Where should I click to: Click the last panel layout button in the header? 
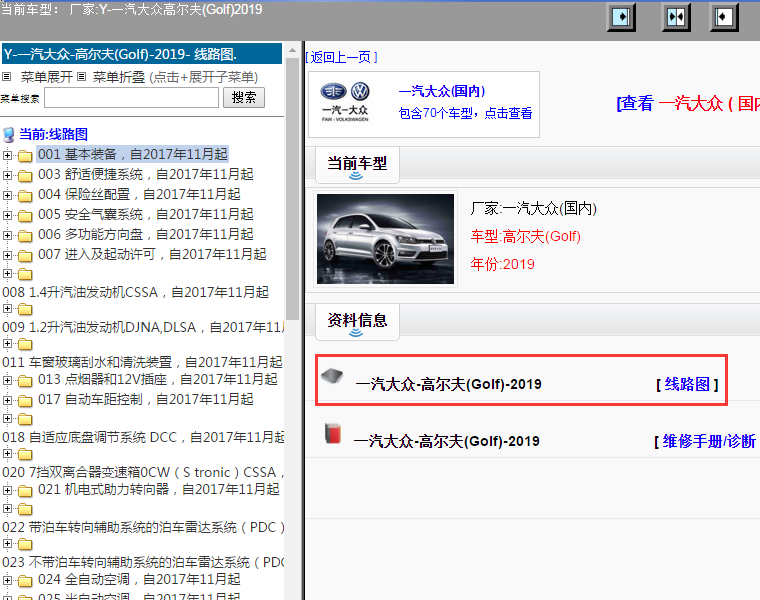(x=724, y=18)
